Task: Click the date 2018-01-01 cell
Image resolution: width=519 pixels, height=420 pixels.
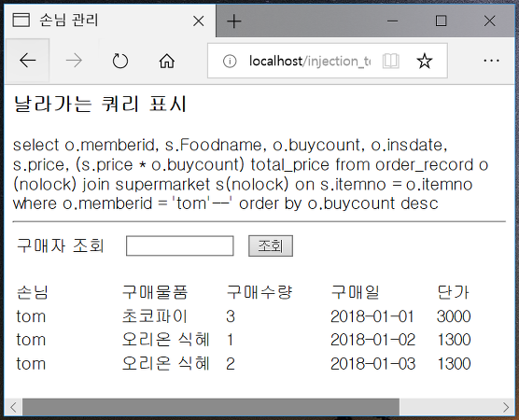Action: (x=372, y=316)
